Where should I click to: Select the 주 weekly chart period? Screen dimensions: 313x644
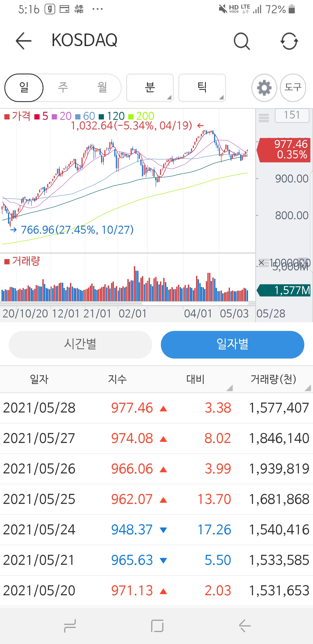click(63, 88)
